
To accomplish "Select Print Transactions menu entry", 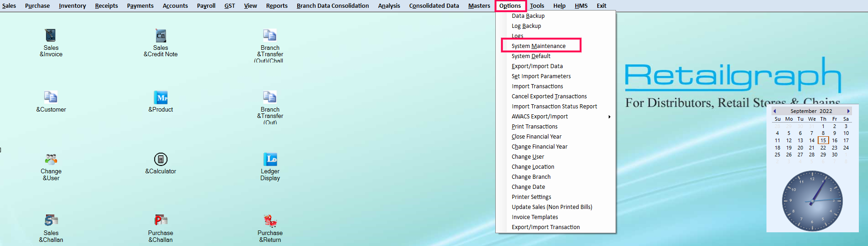I will click(x=556, y=127).
